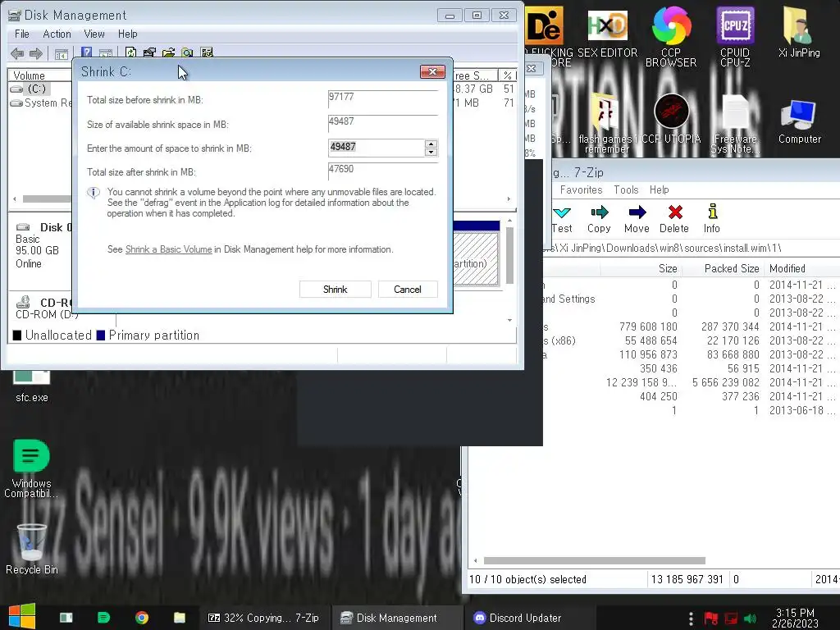Open Chrome from the taskbar
The height and width of the screenshot is (630, 840).
142,618
